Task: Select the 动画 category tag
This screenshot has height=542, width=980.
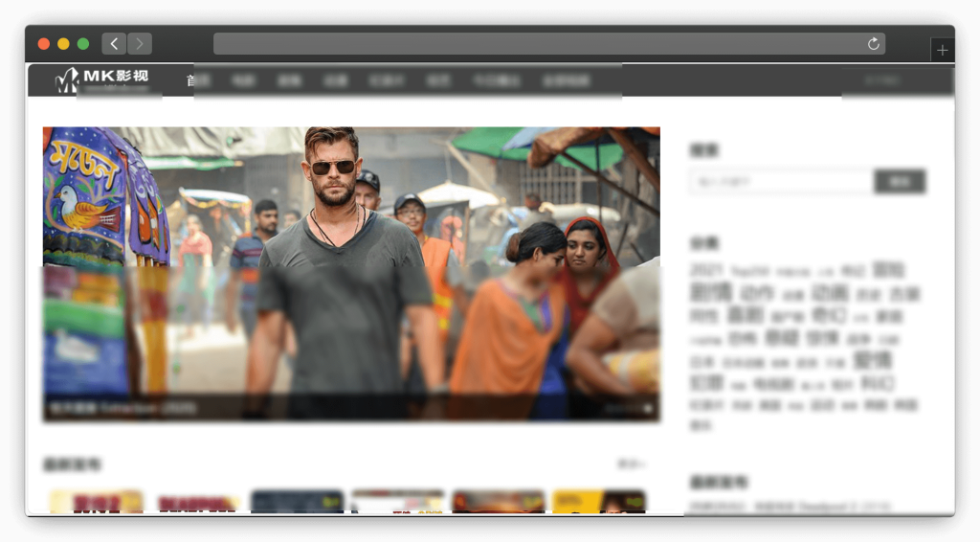Action: point(830,293)
